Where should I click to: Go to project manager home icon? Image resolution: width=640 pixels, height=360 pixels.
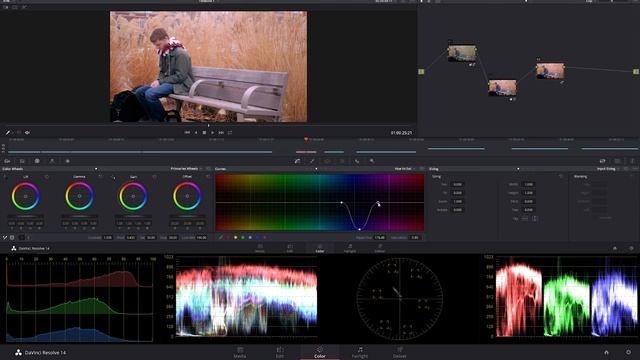pyautogui.click(x=606, y=352)
